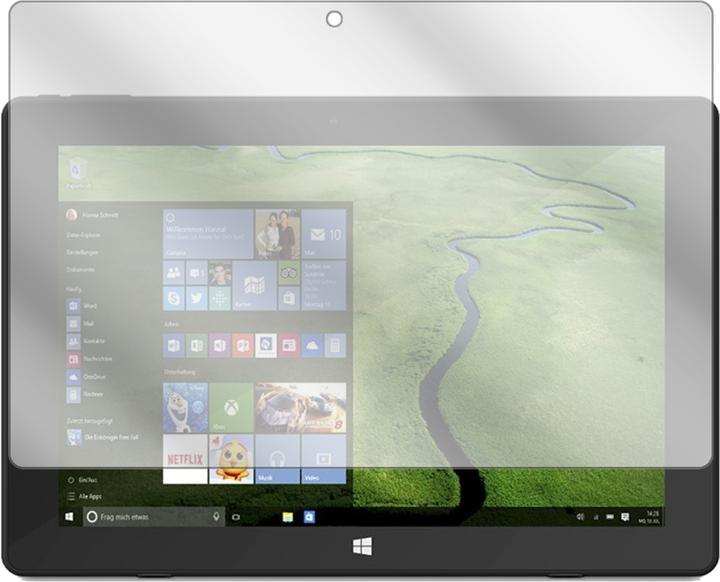The width and height of the screenshot is (720, 582).
Task: Open the Start button on the taskbar
Action: pyautogui.click(x=69, y=517)
